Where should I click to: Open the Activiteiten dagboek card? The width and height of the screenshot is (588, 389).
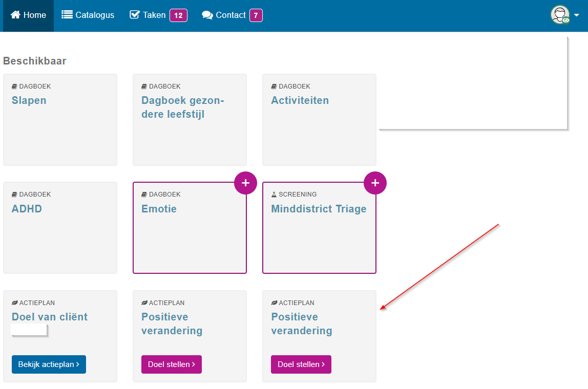pos(319,120)
